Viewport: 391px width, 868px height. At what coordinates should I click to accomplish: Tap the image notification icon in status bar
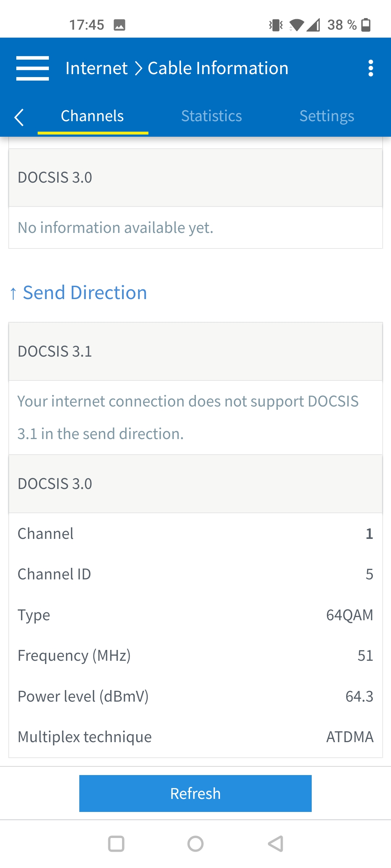(x=119, y=25)
